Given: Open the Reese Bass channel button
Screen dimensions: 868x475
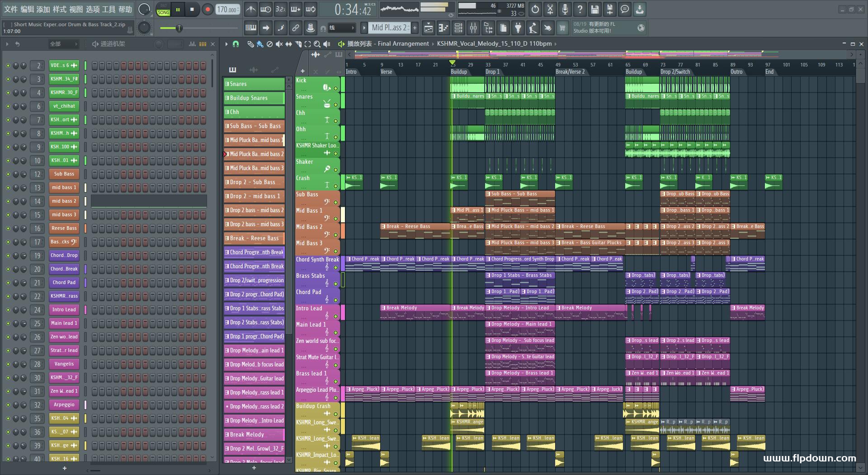Looking at the screenshot, I should point(64,228).
